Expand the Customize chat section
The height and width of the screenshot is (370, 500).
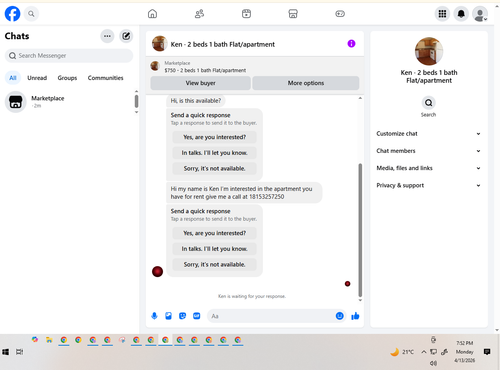(x=429, y=134)
